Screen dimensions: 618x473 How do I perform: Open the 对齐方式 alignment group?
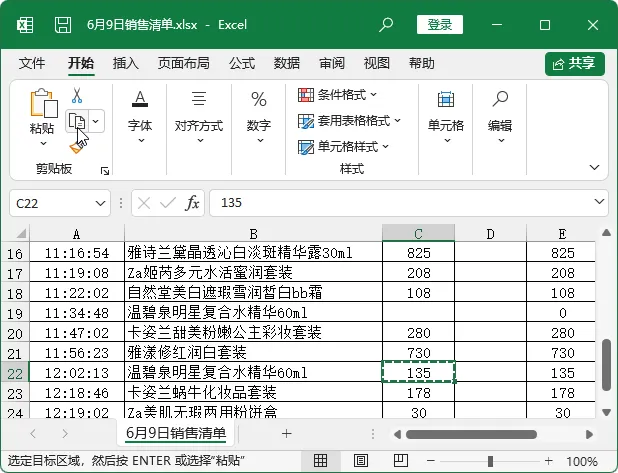pos(199,116)
